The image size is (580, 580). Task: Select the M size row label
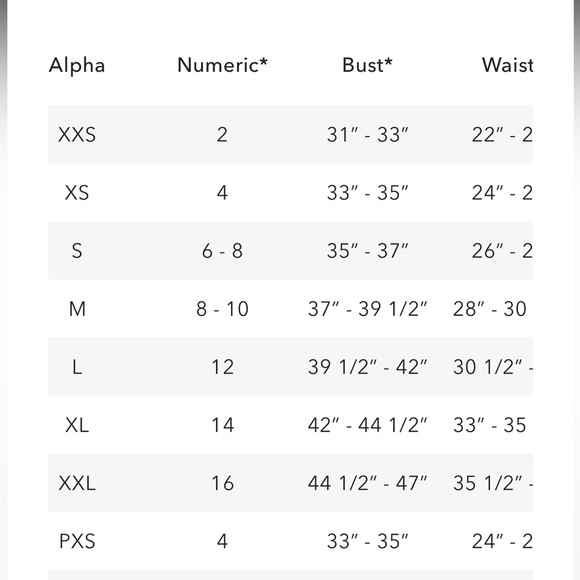tap(77, 308)
